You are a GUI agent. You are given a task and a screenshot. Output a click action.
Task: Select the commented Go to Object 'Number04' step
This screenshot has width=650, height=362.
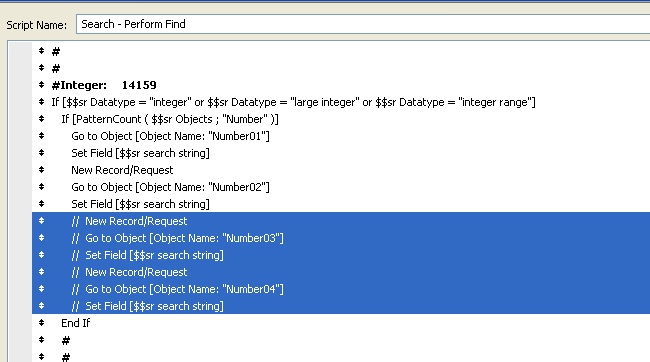coord(177,289)
